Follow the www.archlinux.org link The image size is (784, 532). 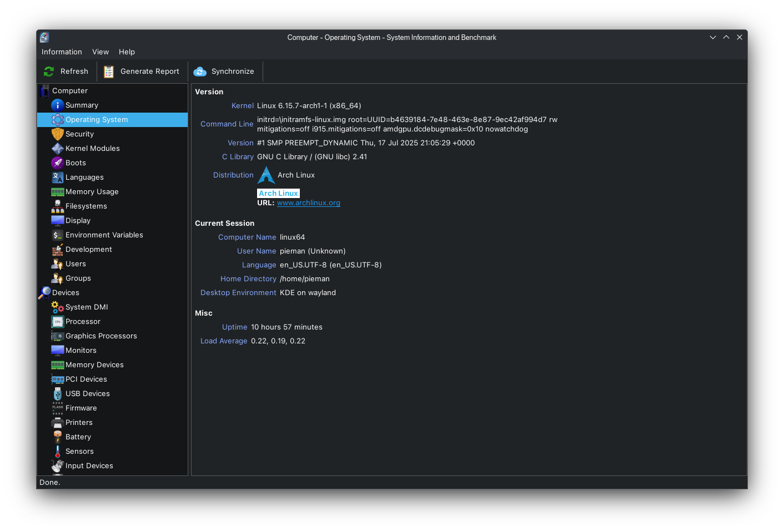click(x=309, y=202)
